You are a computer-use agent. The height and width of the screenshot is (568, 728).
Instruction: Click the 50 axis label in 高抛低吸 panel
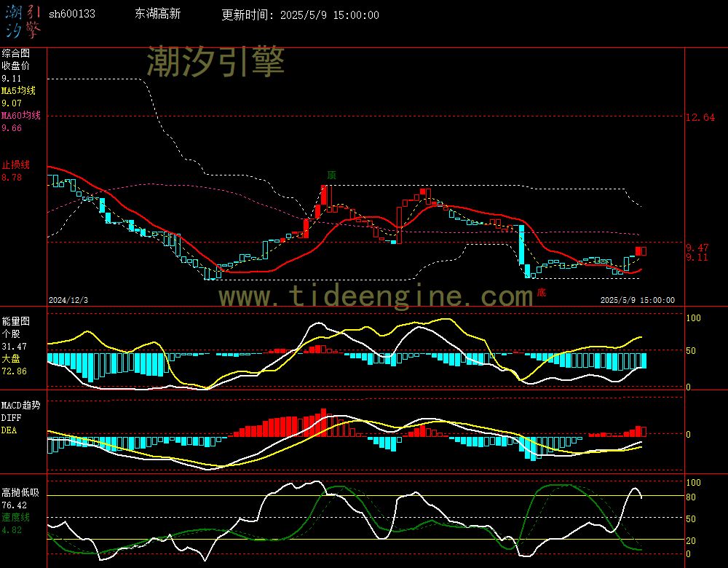click(692, 519)
